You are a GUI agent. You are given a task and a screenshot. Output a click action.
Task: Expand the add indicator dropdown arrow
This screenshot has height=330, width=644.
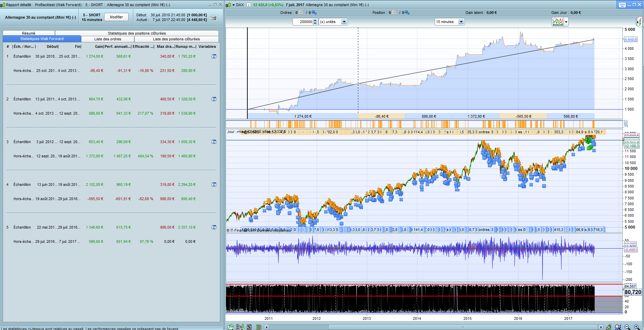pyautogui.click(x=566, y=22)
